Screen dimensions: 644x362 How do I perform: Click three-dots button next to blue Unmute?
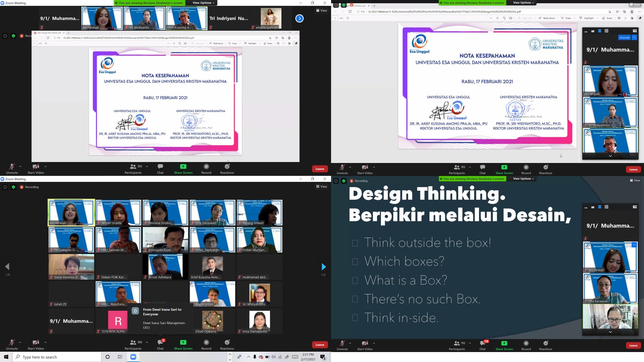point(634,37)
